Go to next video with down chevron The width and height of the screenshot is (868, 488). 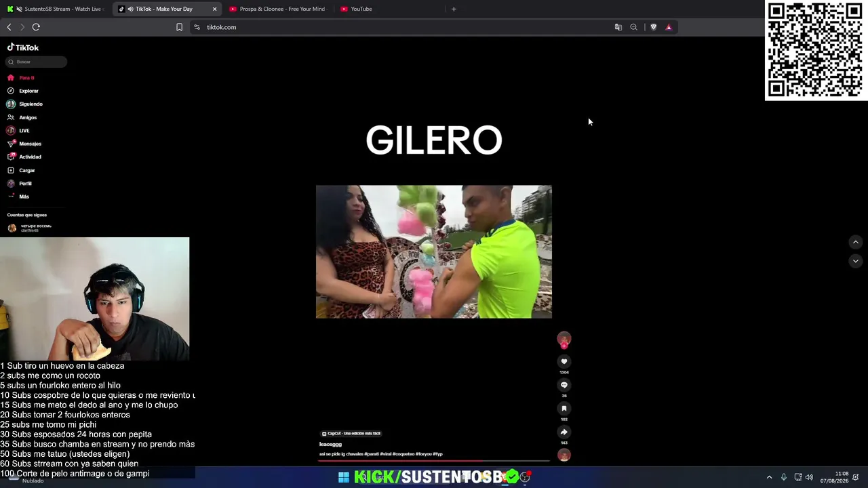click(x=856, y=261)
